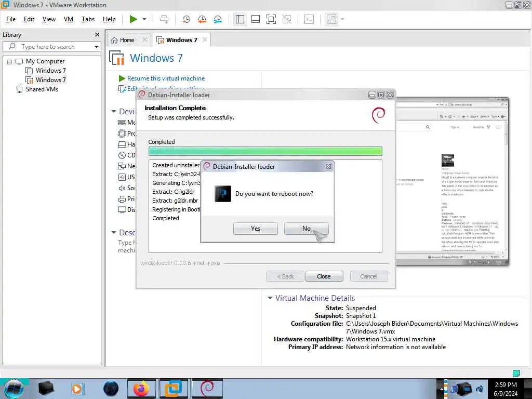Open the power options dropdown arrow

(x=144, y=19)
